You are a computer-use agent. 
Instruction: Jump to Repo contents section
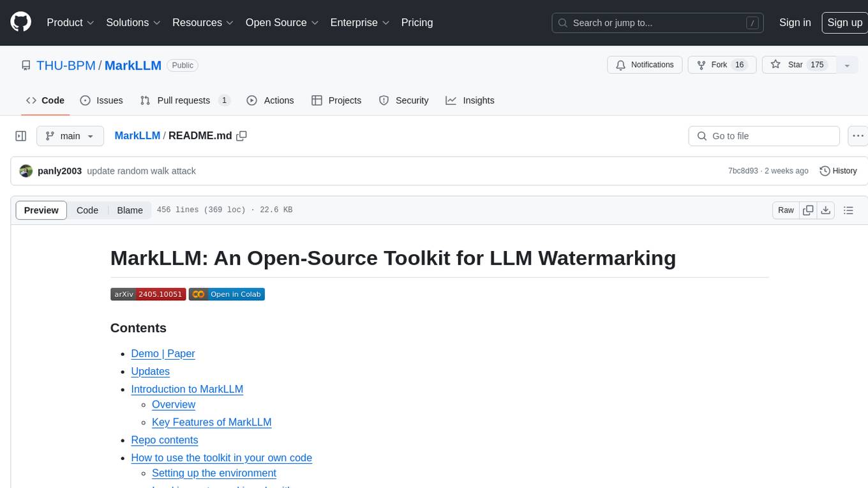(x=165, y=441)
